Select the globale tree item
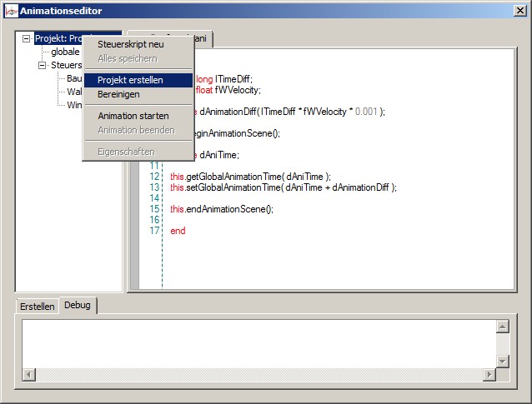Image resolution: width=532 pixels, height=404 pixels. 65,52
